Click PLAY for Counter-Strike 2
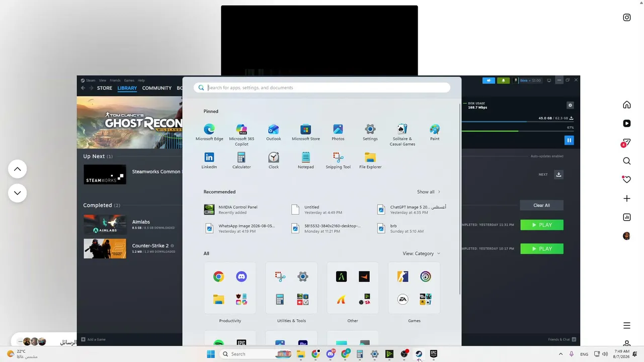The image size is (644, 362). [542, 249]
